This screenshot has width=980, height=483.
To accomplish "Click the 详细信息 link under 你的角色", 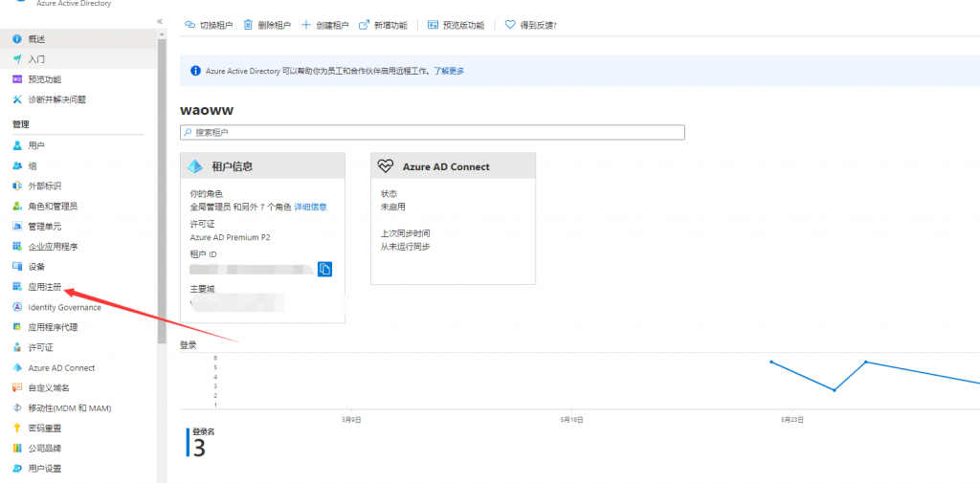I will pyautogui.click(x=311, y=207).
